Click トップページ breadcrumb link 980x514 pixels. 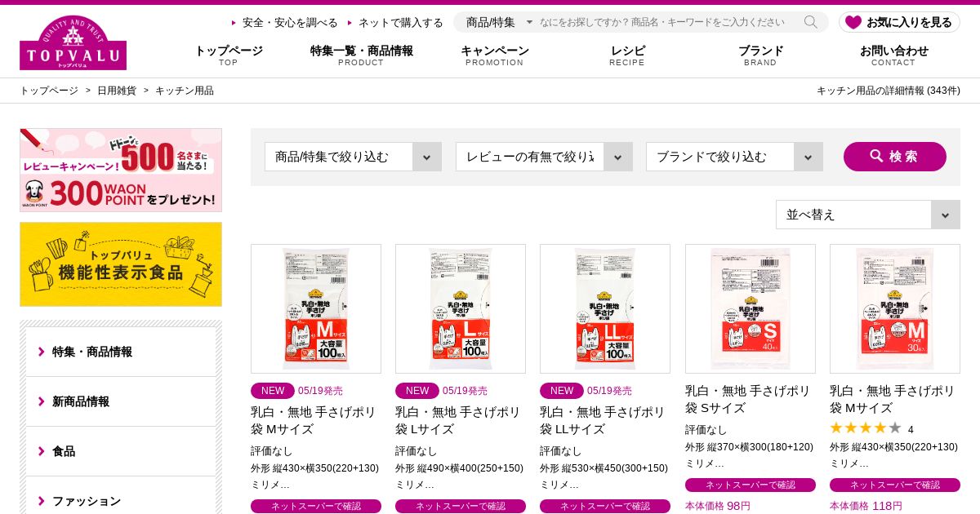pos(49,91)
